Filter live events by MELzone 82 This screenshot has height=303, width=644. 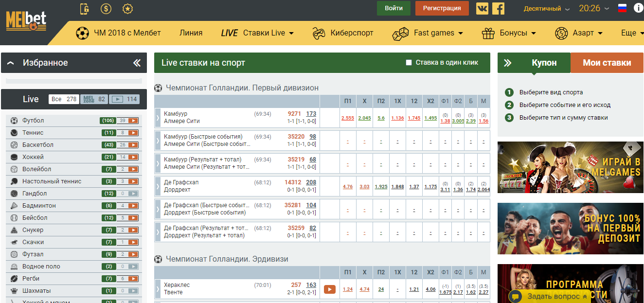tap(94, 99)
